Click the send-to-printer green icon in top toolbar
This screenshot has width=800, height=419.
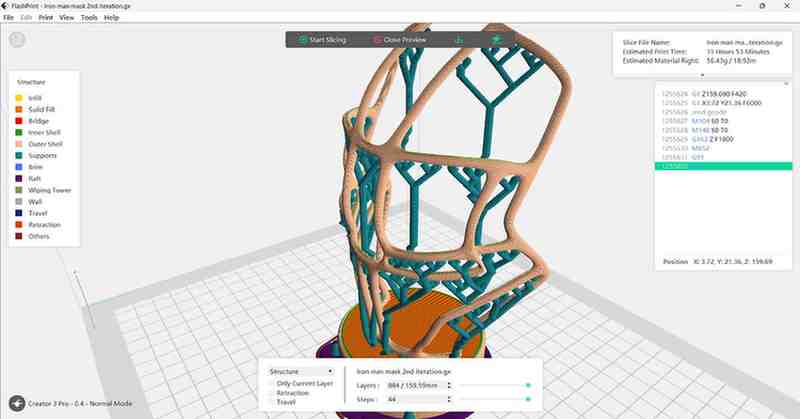point(496,39)
